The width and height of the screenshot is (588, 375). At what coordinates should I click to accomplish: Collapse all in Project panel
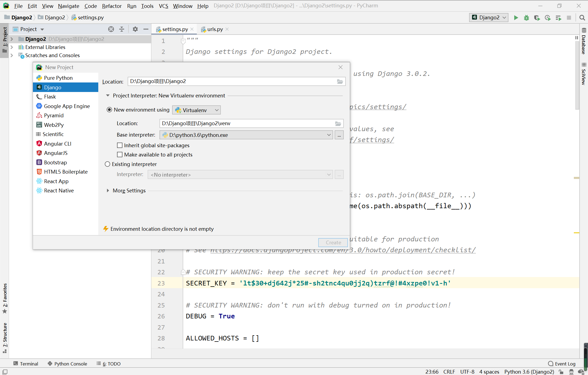122,29
